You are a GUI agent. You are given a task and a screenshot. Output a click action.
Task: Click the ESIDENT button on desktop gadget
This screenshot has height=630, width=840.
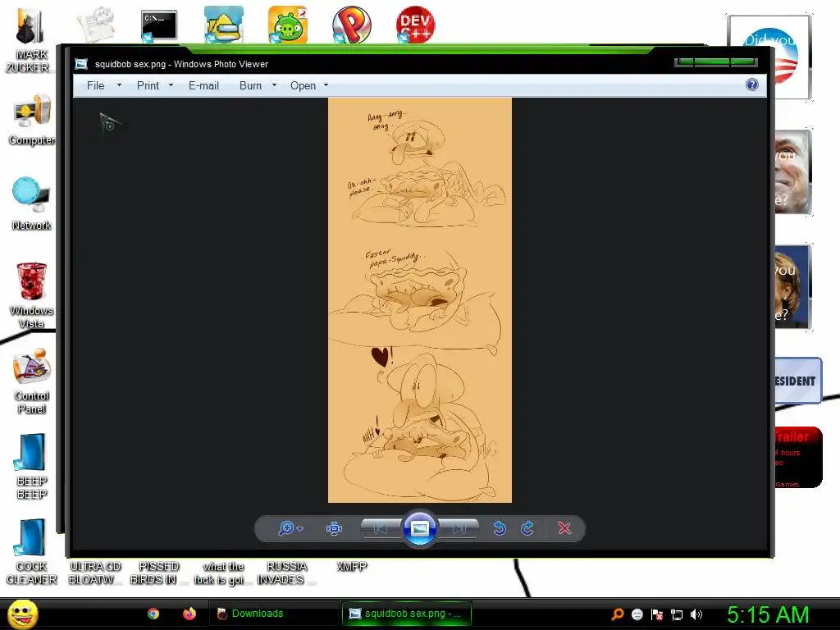point(797,381)
